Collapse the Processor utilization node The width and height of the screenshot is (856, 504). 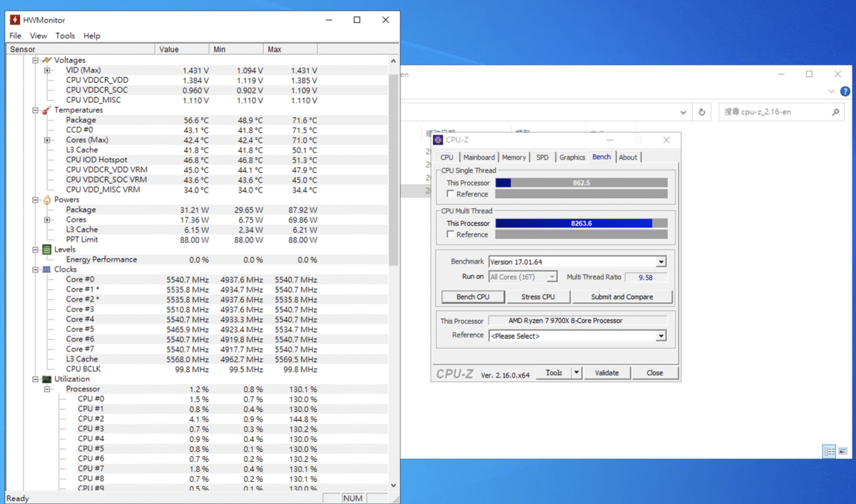point(47,389)
